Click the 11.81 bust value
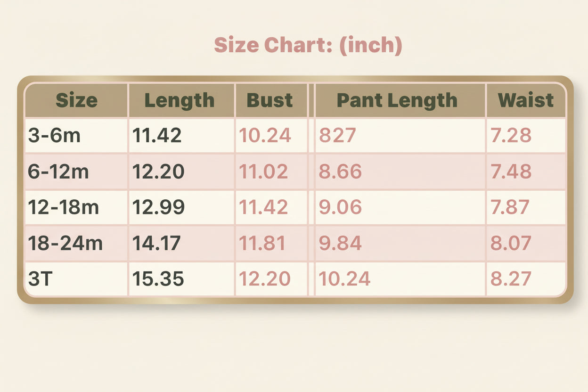This screenshot has height=392, width=588. click(x=262, y=243)
